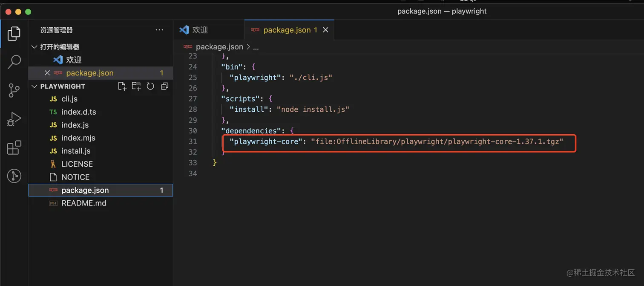Open the Git Graph icon in activity bar
Viewport: 644px width, 286px height.
pos(14,176)
